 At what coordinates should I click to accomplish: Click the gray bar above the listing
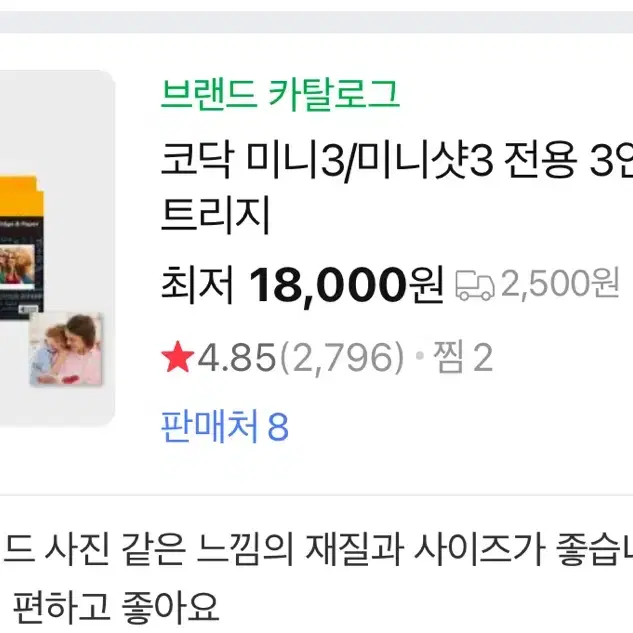click(316, 22)
